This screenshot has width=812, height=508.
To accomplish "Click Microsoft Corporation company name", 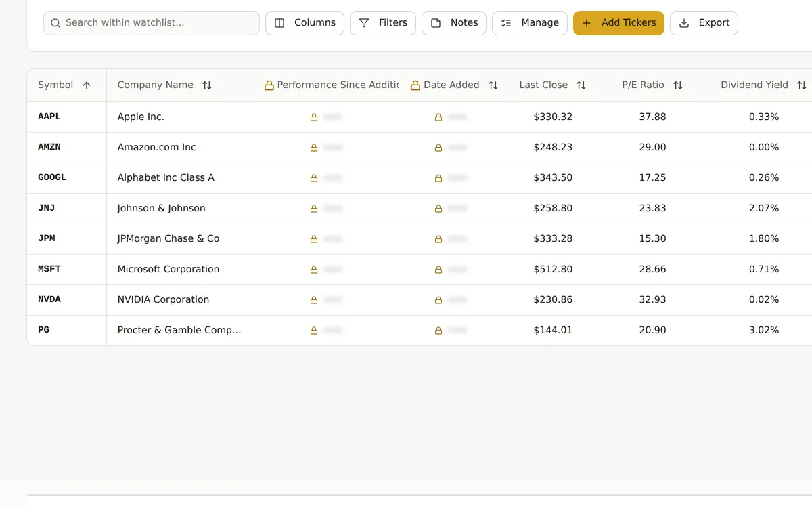I will (168, 269).
